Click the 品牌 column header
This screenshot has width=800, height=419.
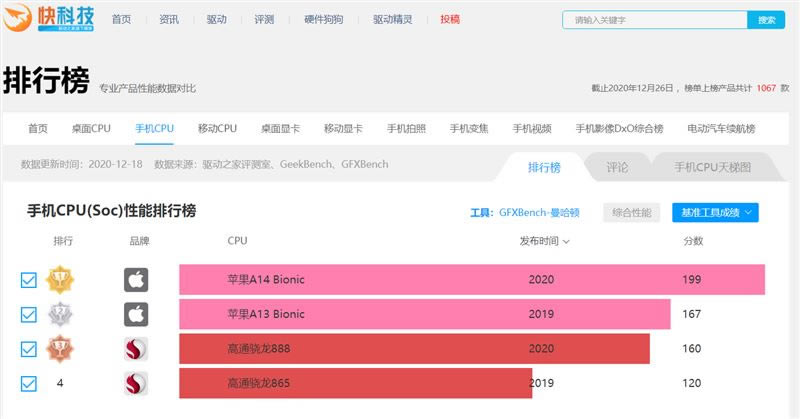pos(139,241)
